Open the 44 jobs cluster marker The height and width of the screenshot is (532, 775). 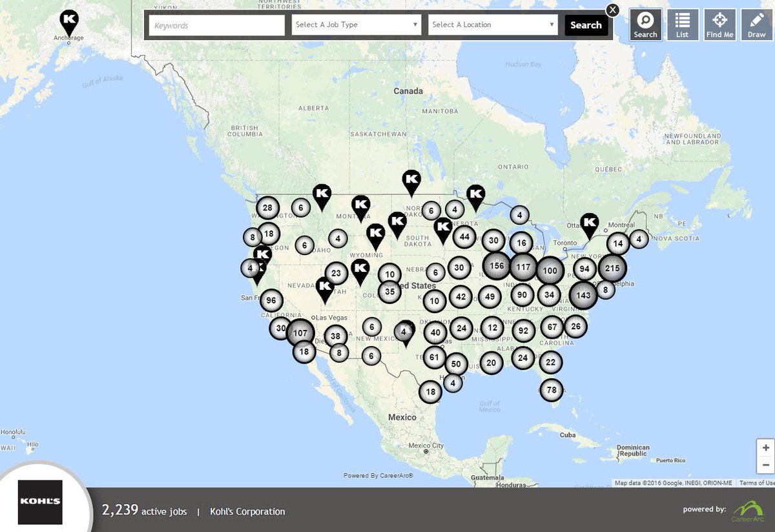tap(464, 237)
